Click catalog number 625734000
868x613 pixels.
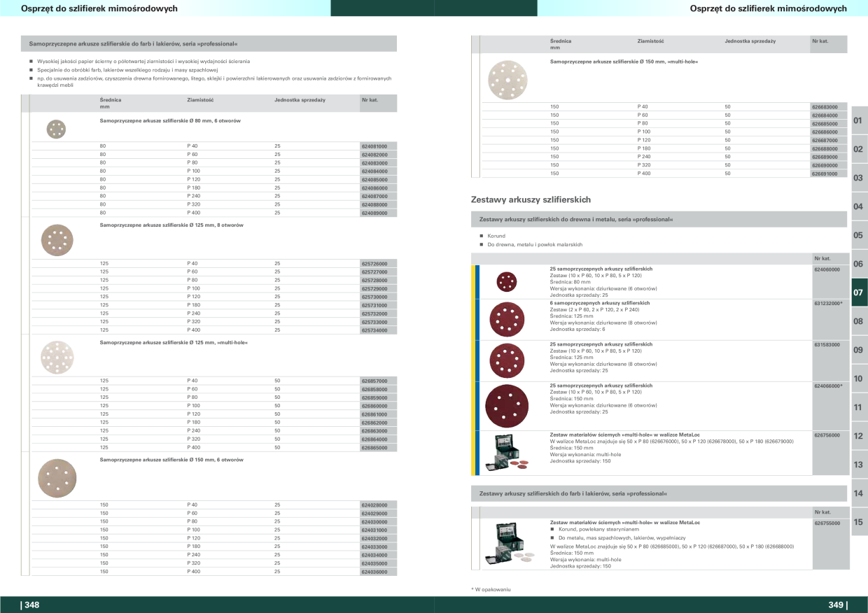(x=374, y=330)
